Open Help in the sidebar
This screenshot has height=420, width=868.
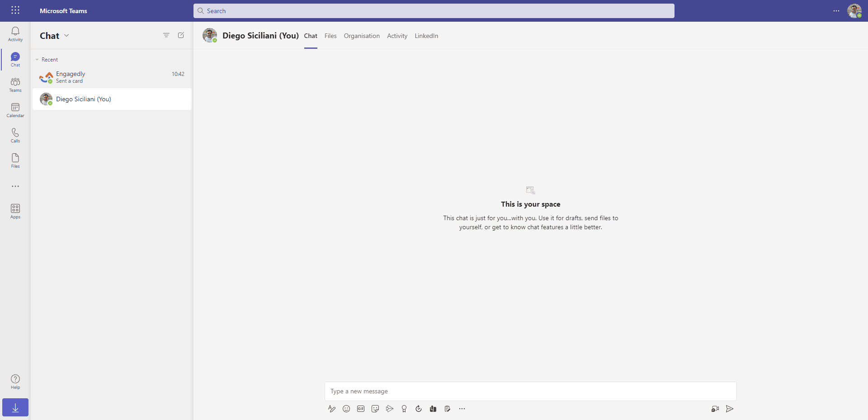click(15, 382)
